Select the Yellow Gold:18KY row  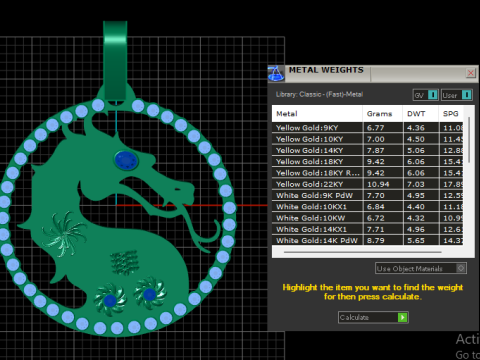[x=368, y=162]
